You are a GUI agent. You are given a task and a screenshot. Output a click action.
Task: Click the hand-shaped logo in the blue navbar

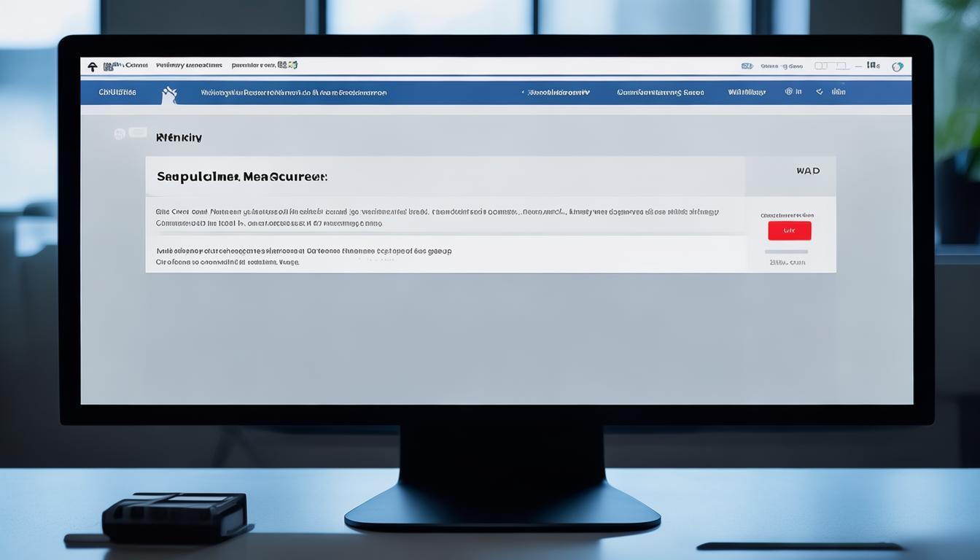(x=169, y=93)
